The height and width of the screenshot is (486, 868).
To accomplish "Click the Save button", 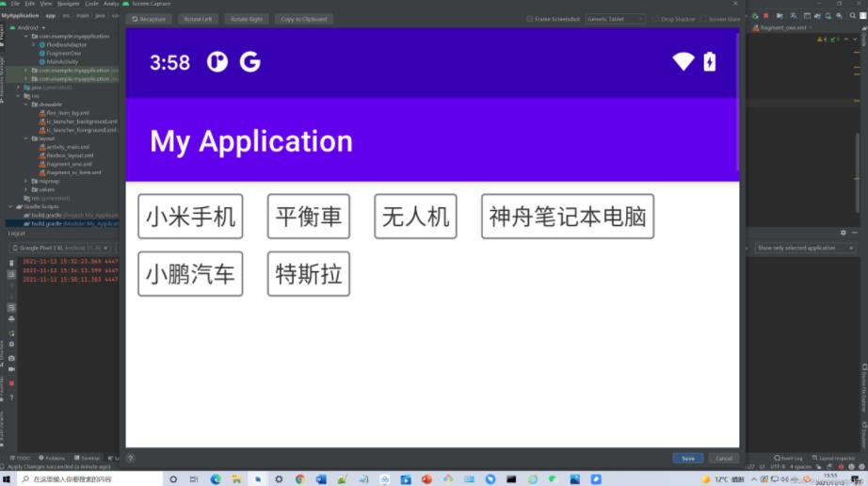I will click(688, 459).
